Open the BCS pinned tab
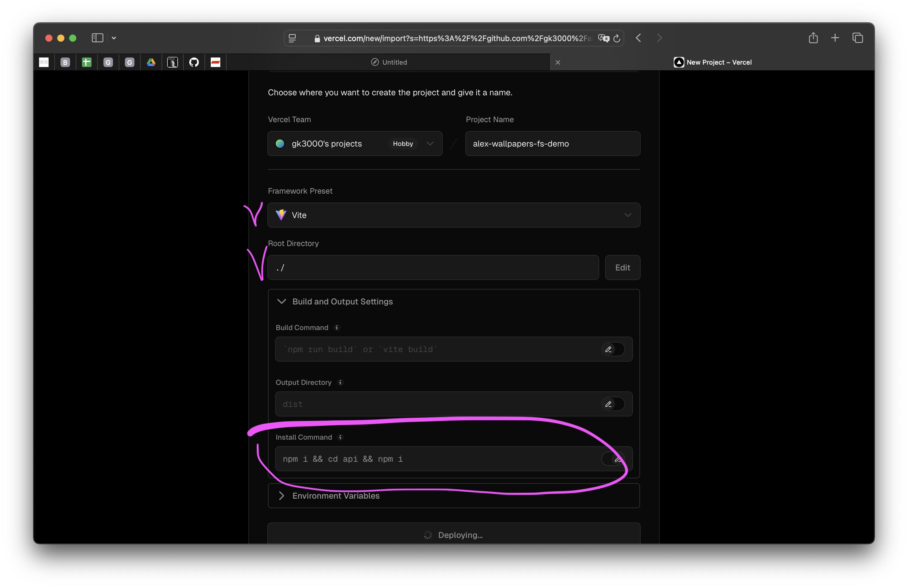The height and width of the screenshot is (588, 908). coord(44,62)
